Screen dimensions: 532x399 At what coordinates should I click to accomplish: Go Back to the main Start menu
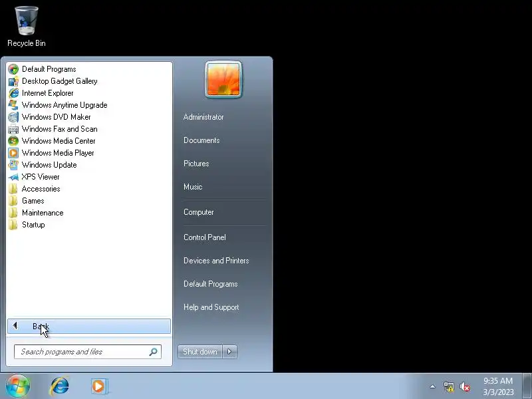[89, 326]
